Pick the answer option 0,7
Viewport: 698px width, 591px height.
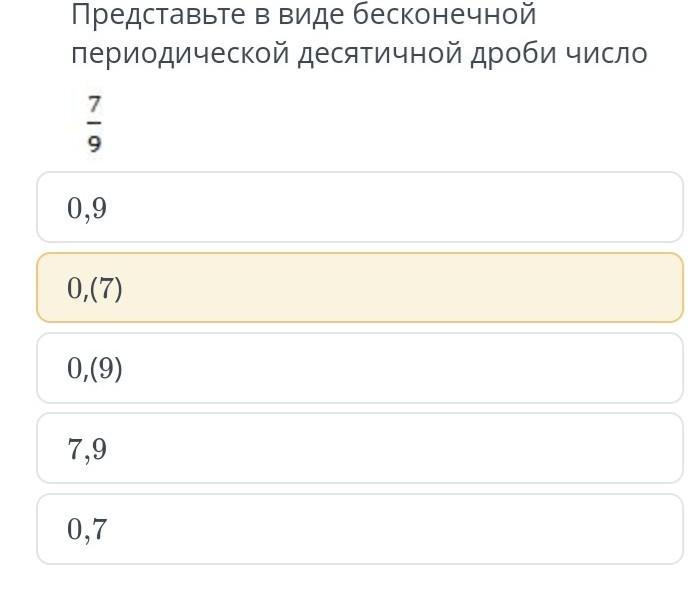(x=360, y=528)
